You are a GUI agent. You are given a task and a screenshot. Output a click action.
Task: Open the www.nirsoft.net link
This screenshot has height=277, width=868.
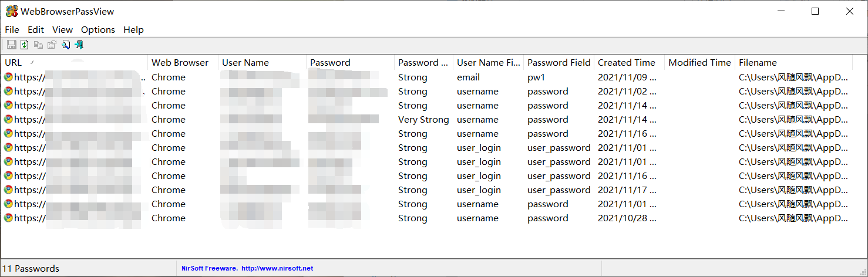coord(277,268)
